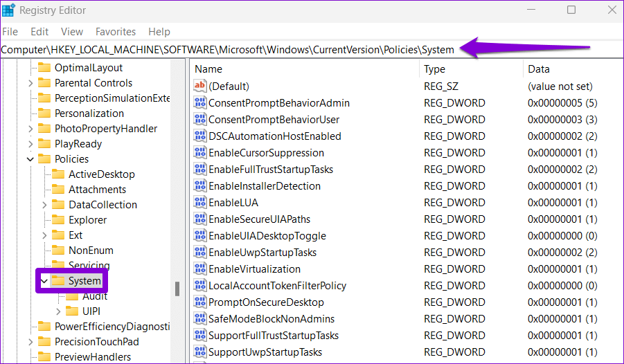
Task: Click the DWORD icon beside DSCAutomationHostEnabled
Action: coord(199,136)
